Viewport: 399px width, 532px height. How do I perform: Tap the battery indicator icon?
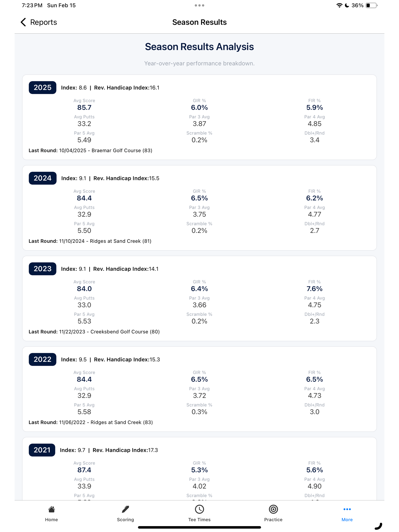click(372, 5)
